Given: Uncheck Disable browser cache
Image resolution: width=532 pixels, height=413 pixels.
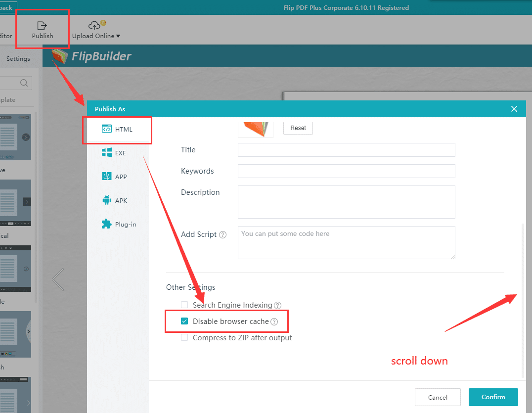Looking at the screenshot, I should [184, 321].
